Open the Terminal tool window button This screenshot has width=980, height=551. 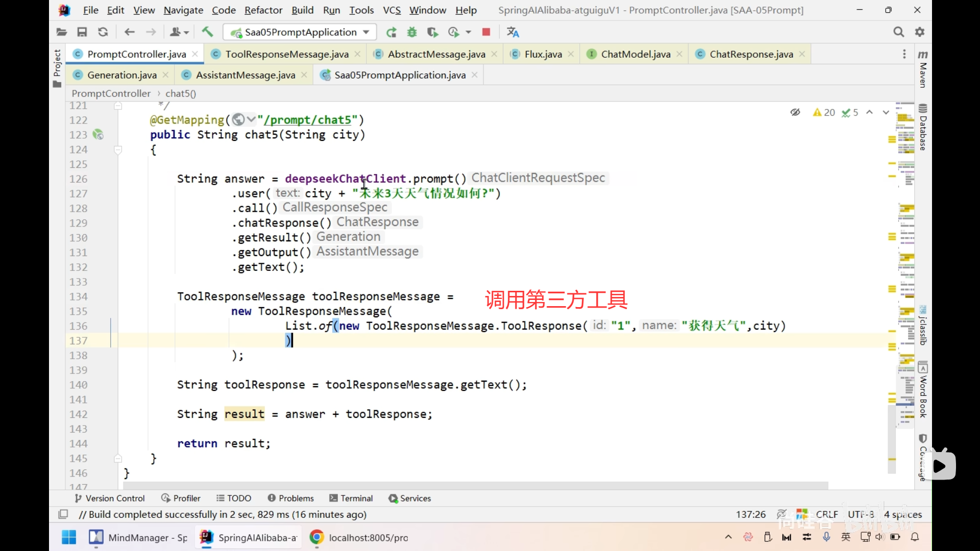[x=351, y=498]
